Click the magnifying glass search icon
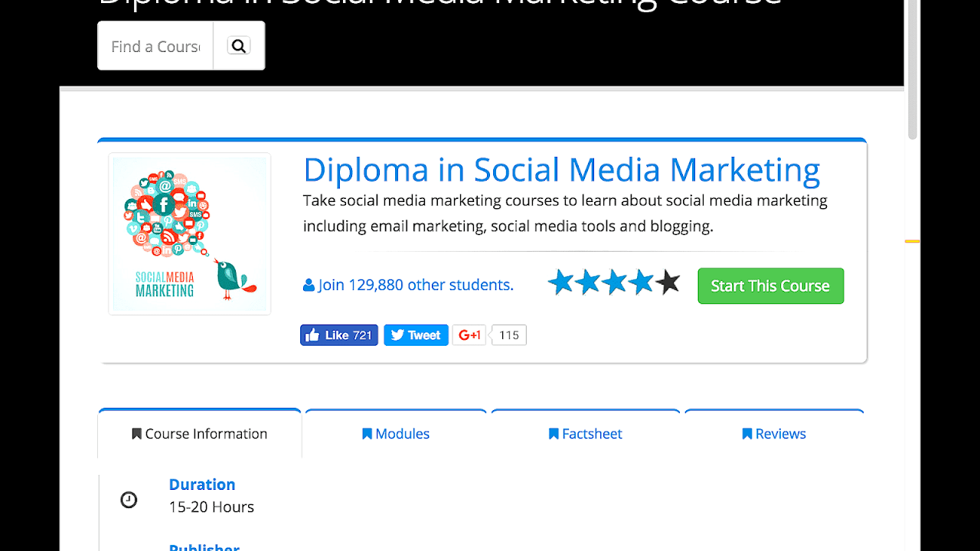 point(239,46)
